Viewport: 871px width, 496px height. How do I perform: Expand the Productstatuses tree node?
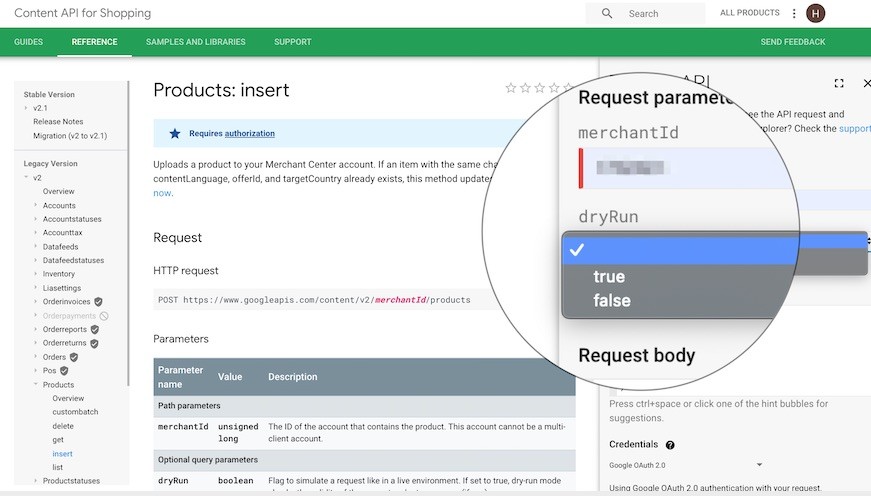36,480
